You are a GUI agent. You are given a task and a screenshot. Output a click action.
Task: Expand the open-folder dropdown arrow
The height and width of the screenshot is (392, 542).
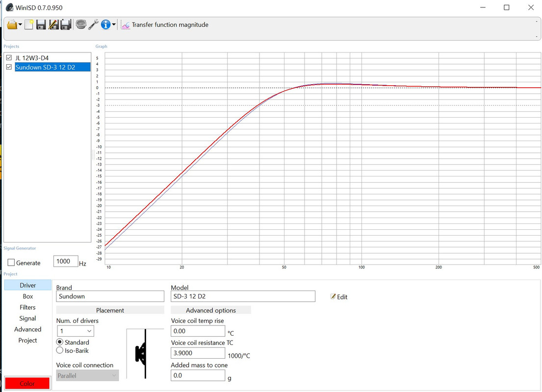click(x=20, y=25)
